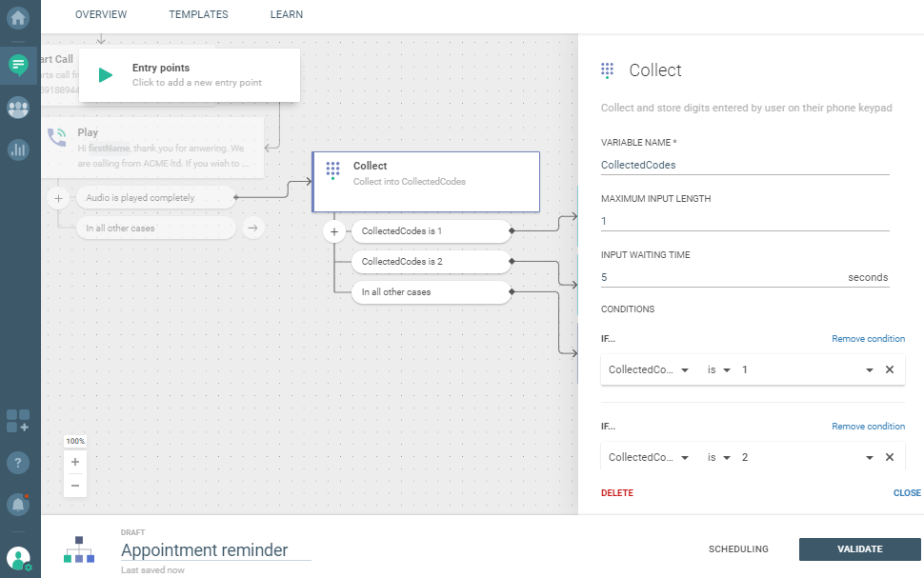The width and height of the screenshot is (924, 578).
Task: Open the Communications chat icon in sidebar
Action: pos(18,65)
